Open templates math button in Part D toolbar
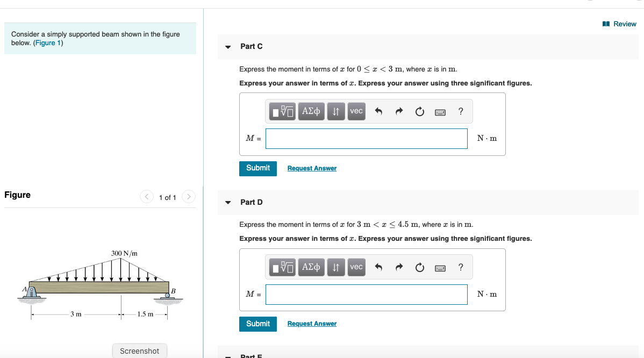The height and width of the screenshot is (358, 644). pyautogui.click(x=282, y=267)
